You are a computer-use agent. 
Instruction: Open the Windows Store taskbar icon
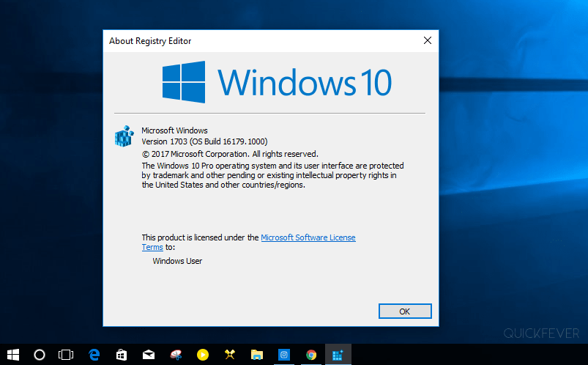coord(121,355)
